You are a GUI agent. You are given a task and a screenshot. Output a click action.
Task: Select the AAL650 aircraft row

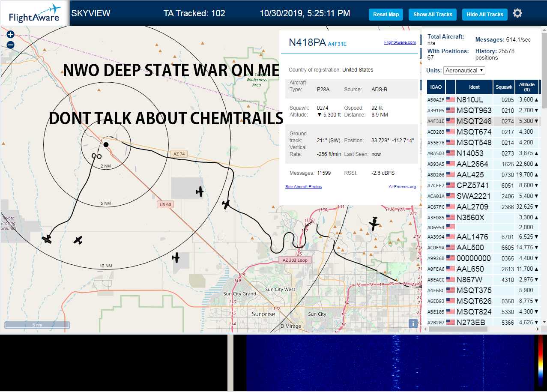[x=484, y=269]
